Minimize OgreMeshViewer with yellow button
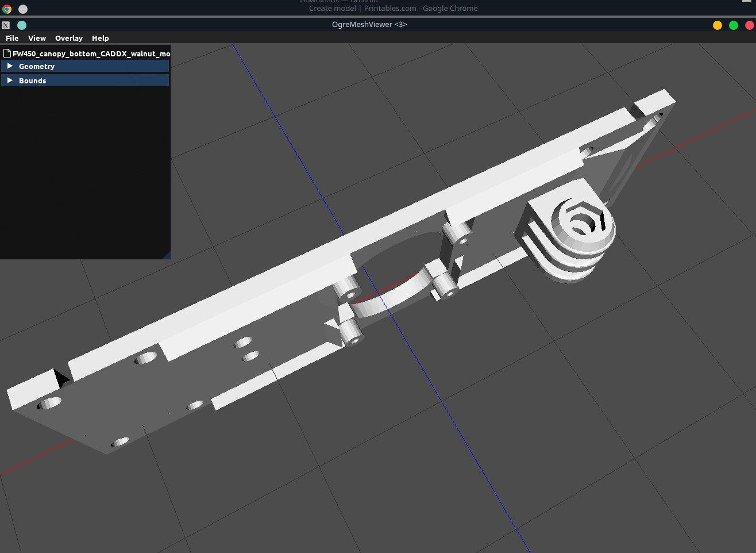This screenshot has width=756, height=553. (x=718, y=25)
